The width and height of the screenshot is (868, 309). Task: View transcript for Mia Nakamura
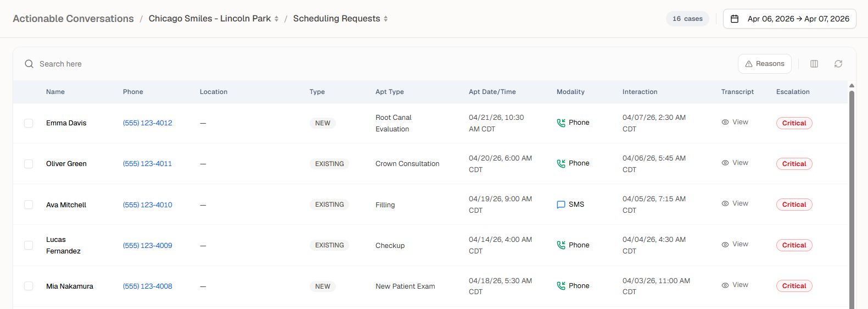click(x=735, y=285)
